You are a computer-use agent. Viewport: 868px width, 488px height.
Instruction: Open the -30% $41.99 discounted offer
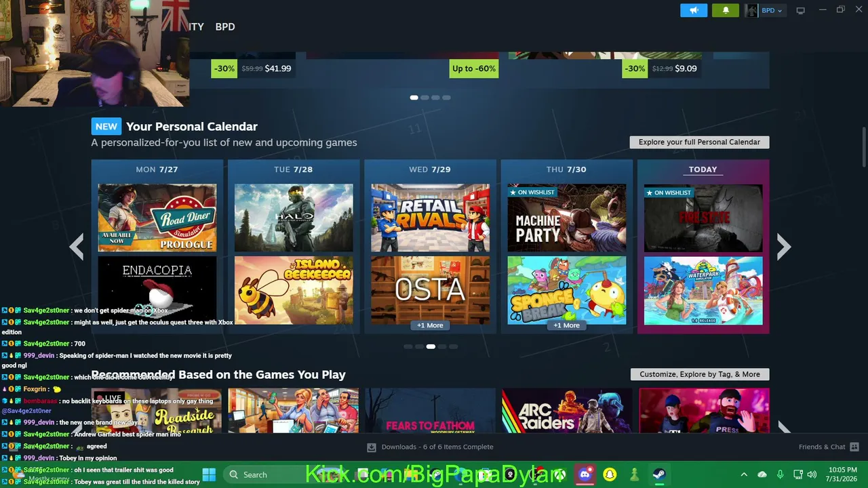click(x=252, y=68)
